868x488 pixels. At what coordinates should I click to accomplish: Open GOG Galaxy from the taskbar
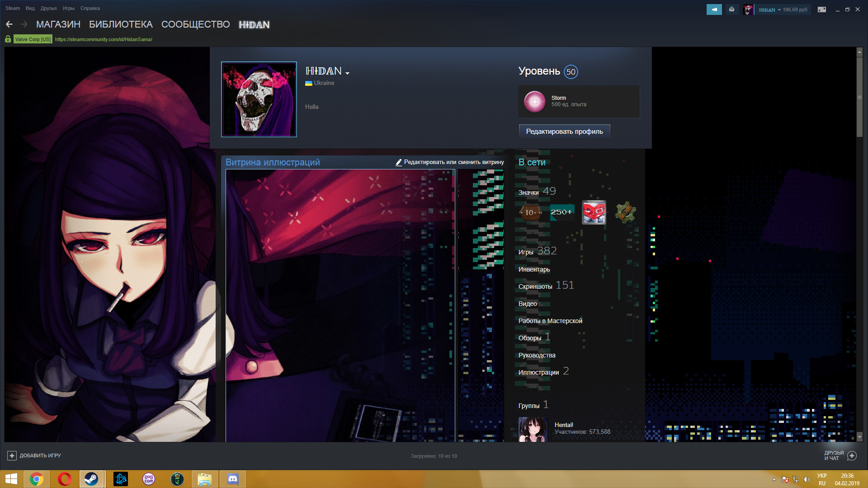(149, 479)
